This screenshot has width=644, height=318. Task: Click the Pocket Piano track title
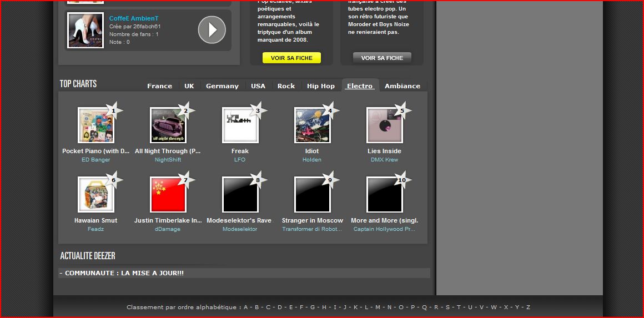tap(95, 151)
